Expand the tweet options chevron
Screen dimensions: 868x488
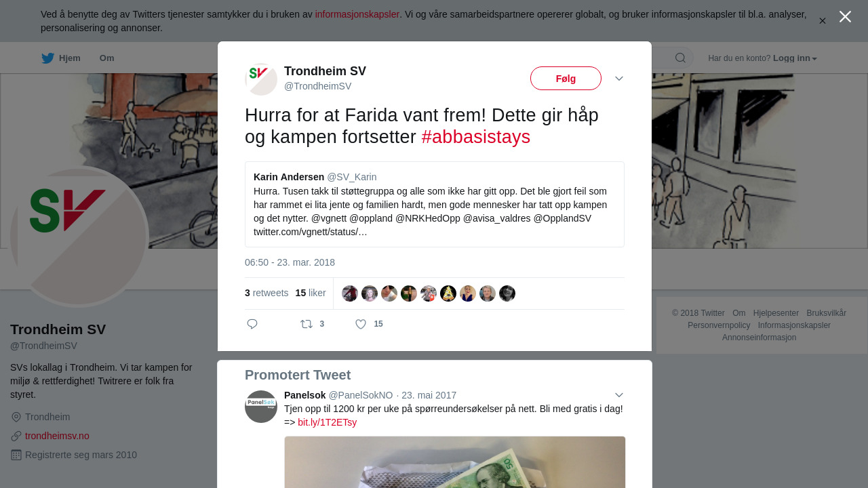tap(619, 79)
